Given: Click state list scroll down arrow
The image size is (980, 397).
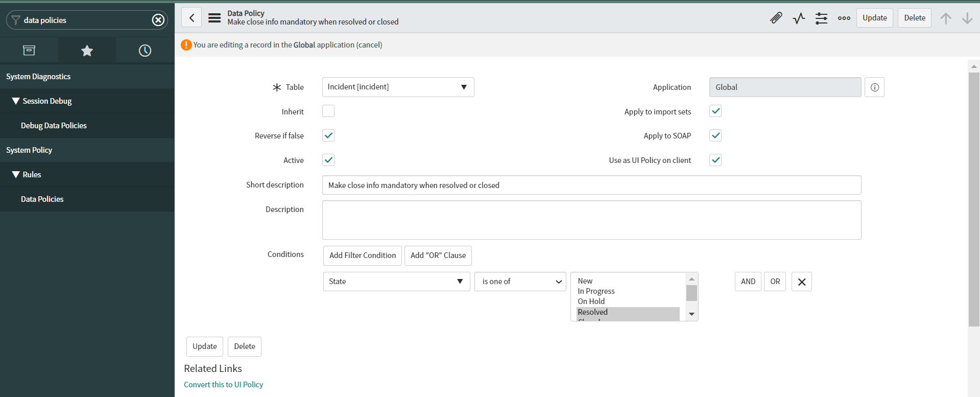Looking at the screenshot, I should [x=692, y=314].
